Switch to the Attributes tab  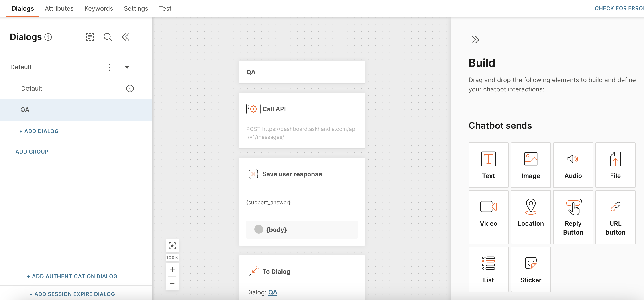pyautogui.click(x=59, y=8)
